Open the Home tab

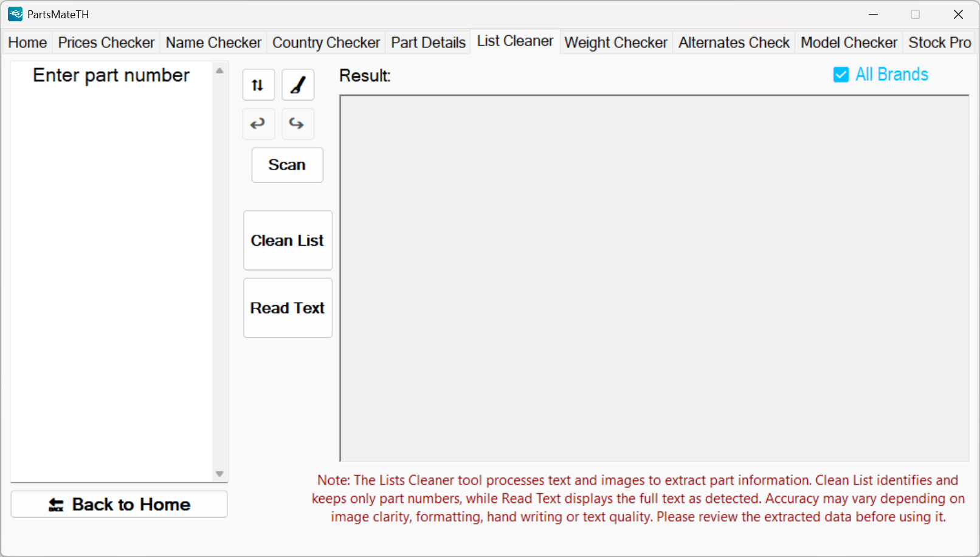[27, 43]
